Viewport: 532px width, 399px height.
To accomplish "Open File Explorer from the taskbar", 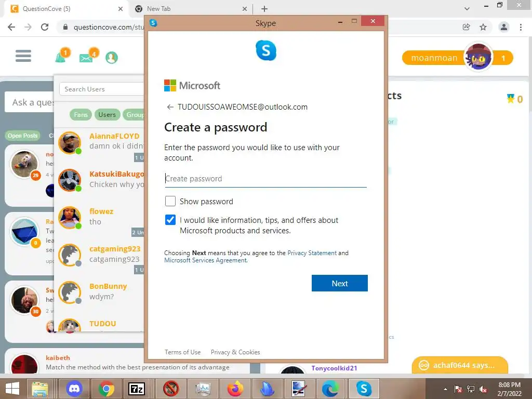I will click(x=40, y=389).
